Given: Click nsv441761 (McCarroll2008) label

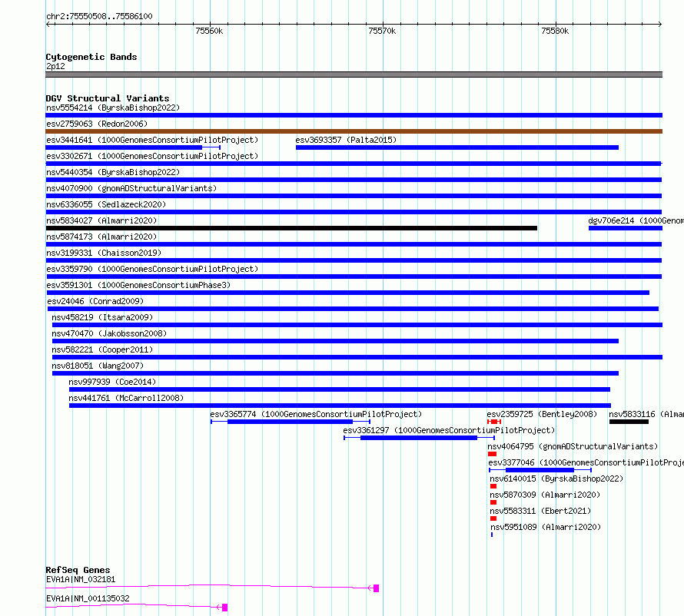Looking at the screenshot, I should (x=126, y=398).
